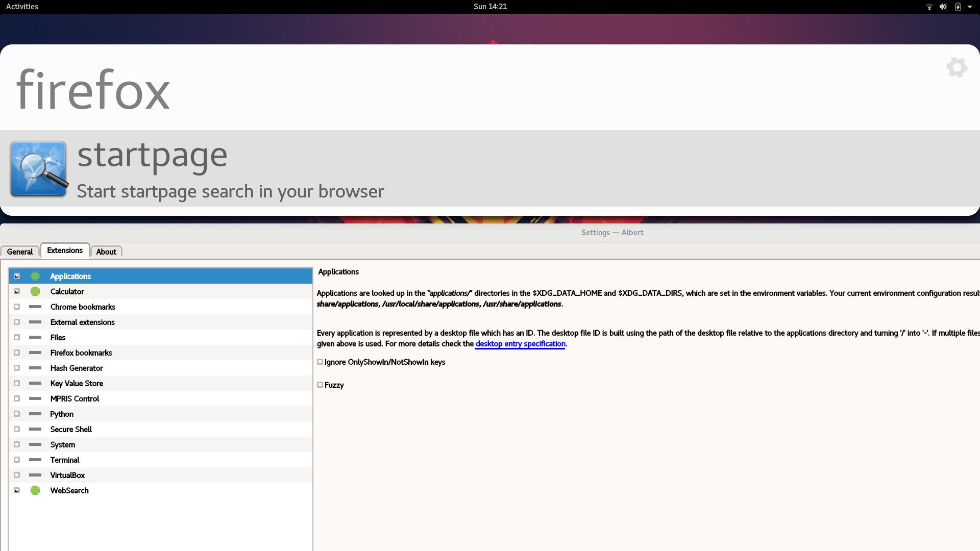
Task: Enable Ignore OnlyShowIn/NotShowIn keys
Action: 320,362
